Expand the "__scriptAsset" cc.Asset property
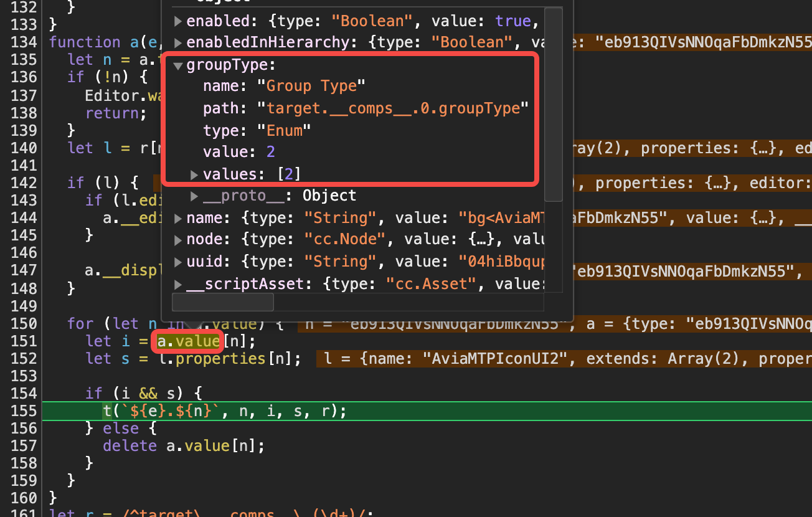Viewport: 812px width, 517px height. 178,283
